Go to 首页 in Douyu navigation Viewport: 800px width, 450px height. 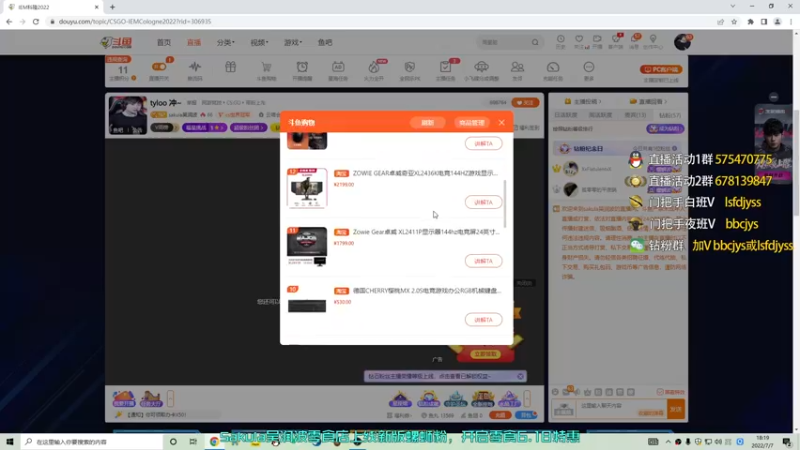(x=164, y=42)
